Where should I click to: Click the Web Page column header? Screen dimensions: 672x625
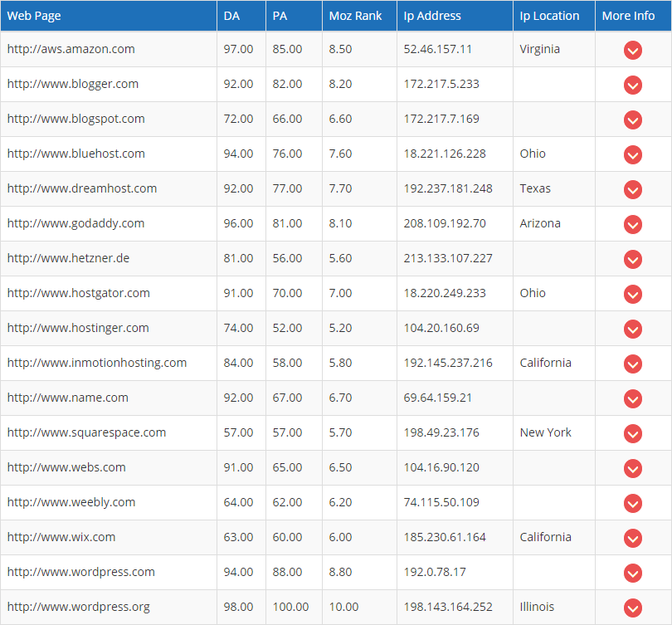(109, 16)
